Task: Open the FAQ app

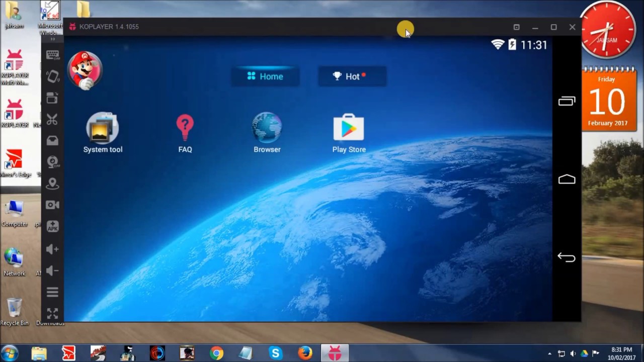Action: (x=185, y=134)
